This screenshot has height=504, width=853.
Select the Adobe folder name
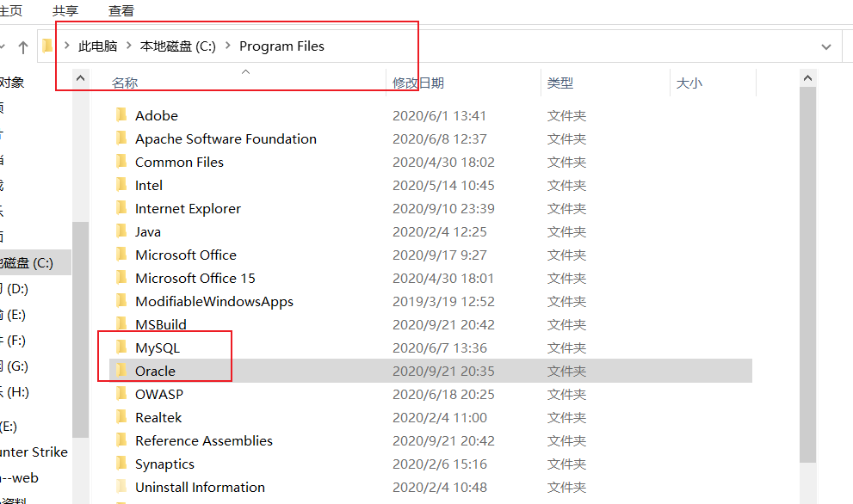157,115
